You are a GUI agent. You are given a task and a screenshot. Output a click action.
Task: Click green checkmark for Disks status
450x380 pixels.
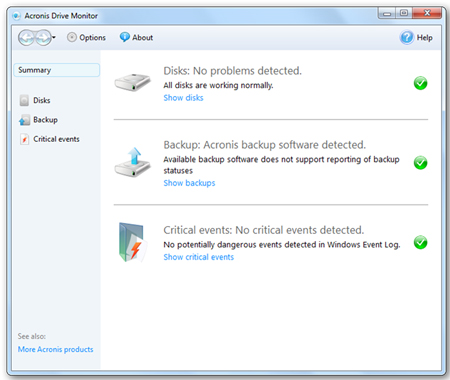pyautogui.click(x=421, y=83)
